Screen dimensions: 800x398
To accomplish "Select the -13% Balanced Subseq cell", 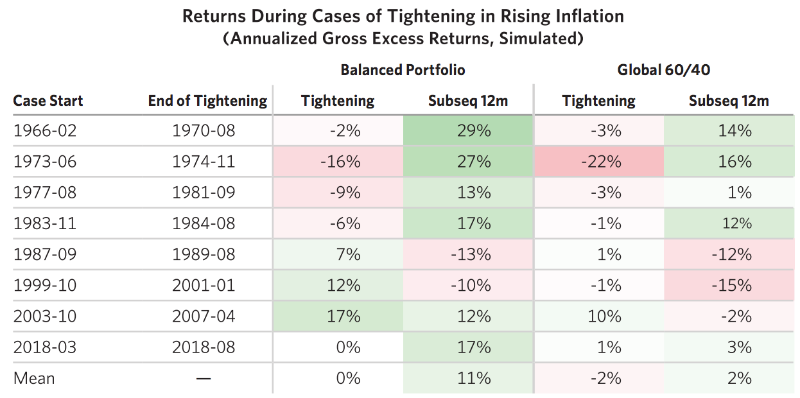I will pyautogui.click(x=468, y=254).
